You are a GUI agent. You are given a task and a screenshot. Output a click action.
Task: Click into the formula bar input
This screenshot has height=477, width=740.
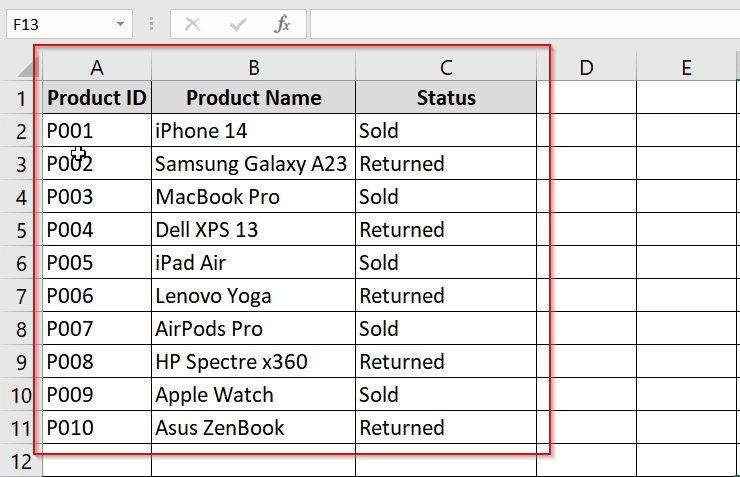point(525,24)
